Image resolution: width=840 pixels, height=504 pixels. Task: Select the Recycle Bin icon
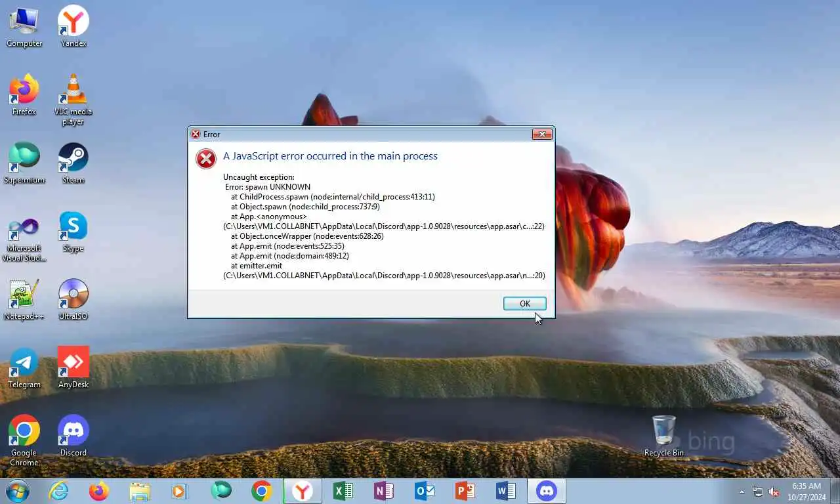664,436
